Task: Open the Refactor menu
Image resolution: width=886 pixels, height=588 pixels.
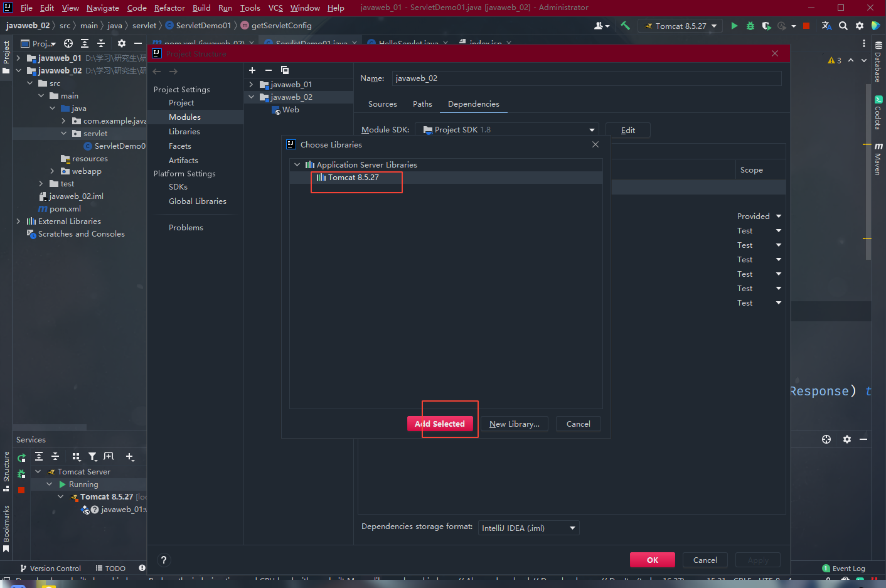Action: 169,8
